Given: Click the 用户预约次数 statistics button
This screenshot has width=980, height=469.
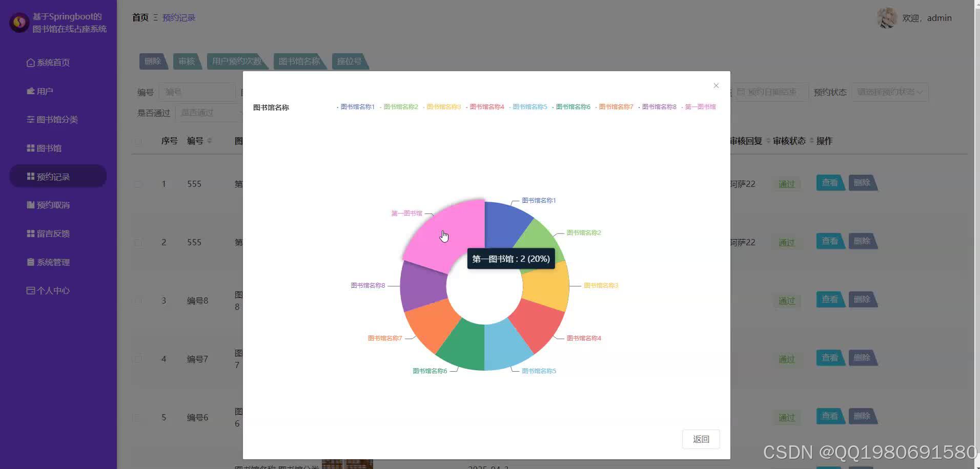Looking at the screenshot, I should (237, 61).
